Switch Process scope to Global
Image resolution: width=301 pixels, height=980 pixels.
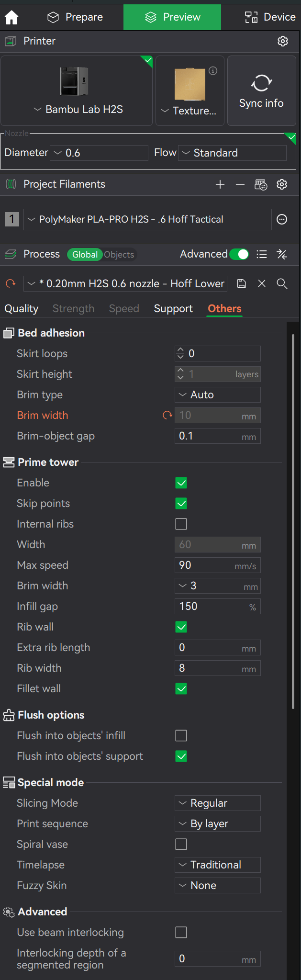click(85, 255)
